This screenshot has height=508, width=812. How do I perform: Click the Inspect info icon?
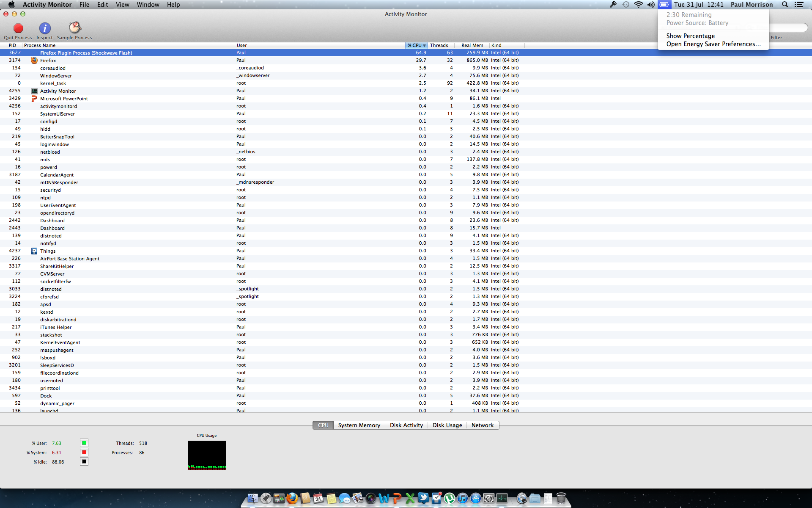click(x=45, y=28)
